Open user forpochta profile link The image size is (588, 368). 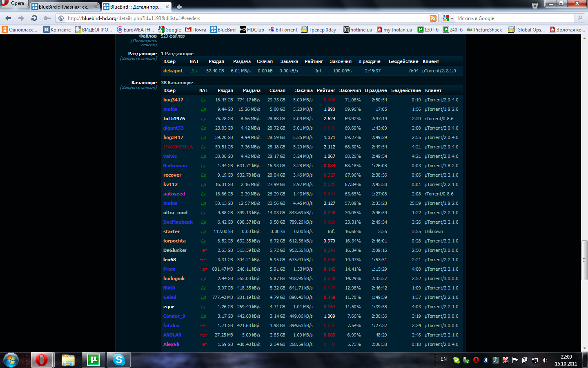(x=174, y=241)
